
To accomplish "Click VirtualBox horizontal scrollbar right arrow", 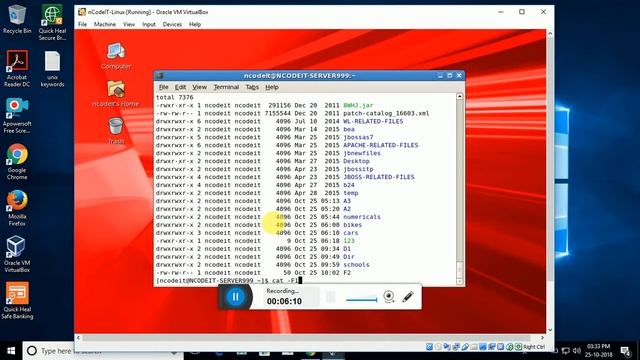I will pos(542,338).
